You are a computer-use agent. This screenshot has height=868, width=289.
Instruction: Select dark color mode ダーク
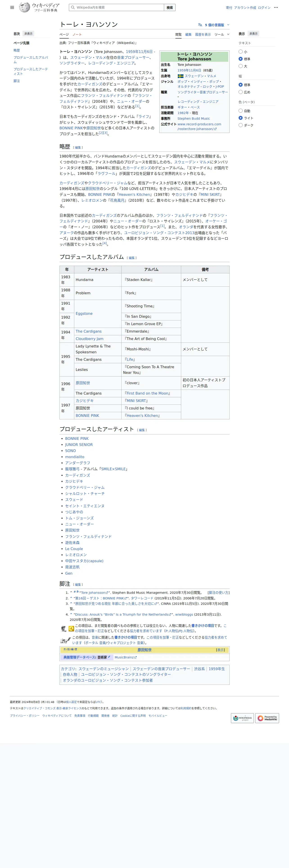tap(241, 125)
